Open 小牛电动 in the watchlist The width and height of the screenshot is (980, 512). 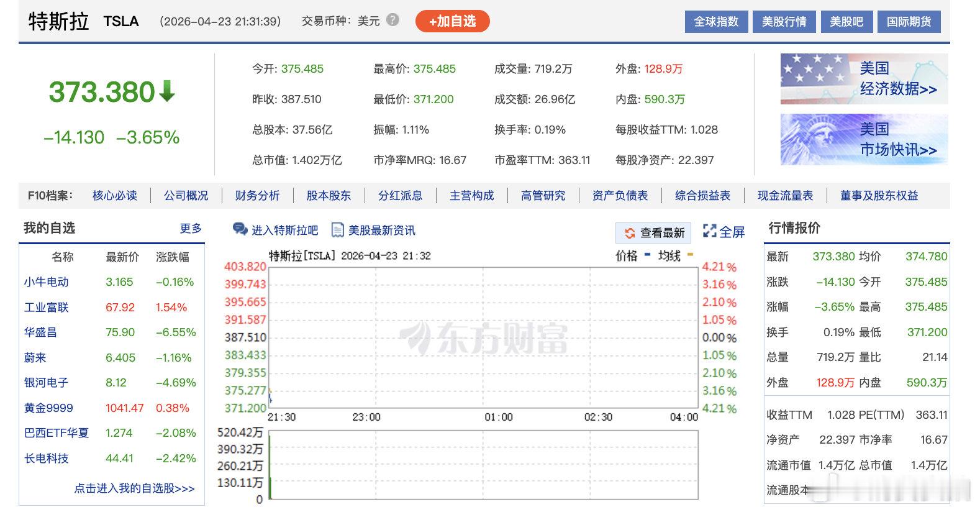46,282
